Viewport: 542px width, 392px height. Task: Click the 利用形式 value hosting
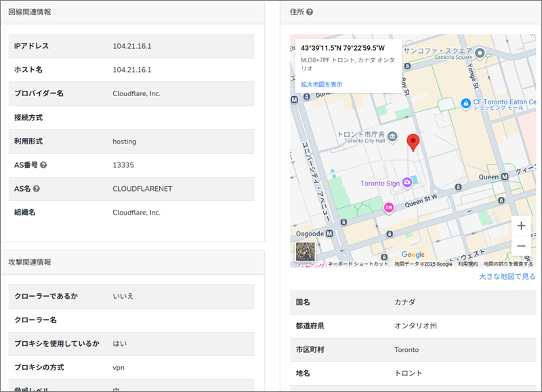click(x=125, y=141)
